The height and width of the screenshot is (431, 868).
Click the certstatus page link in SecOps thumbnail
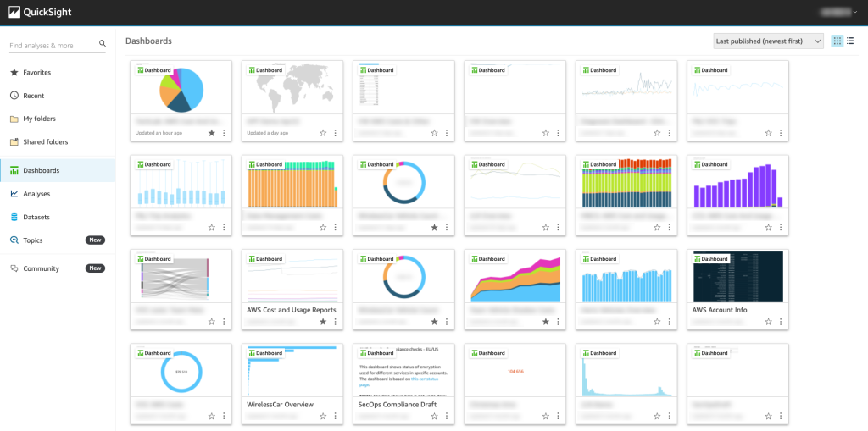coord(425,379)
